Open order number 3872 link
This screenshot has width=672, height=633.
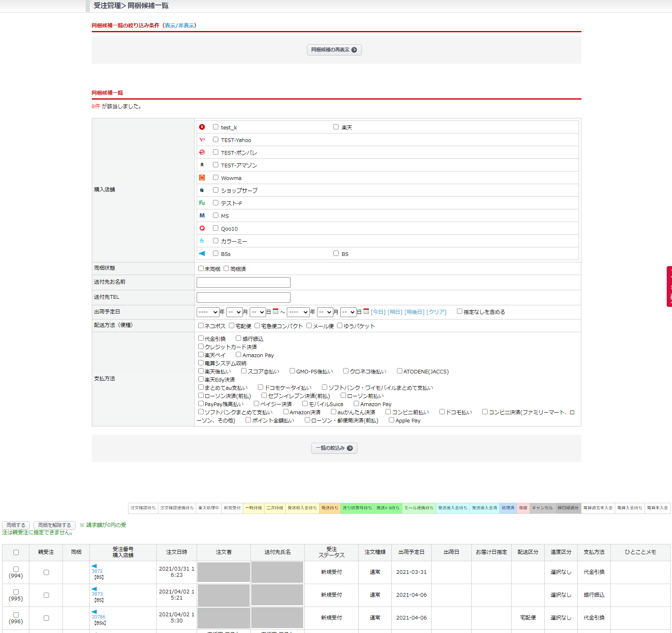[97, 571]
